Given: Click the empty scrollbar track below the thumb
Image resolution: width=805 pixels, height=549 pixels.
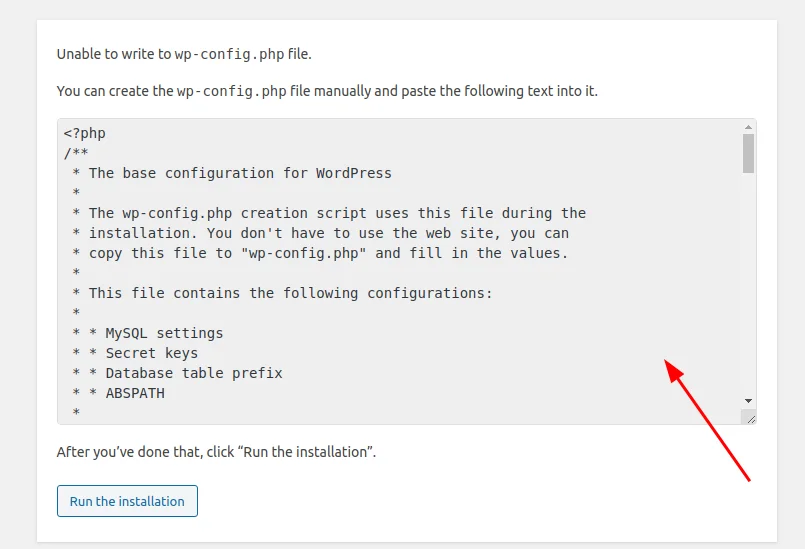Looking at the screenshot, I should [748, 284].
